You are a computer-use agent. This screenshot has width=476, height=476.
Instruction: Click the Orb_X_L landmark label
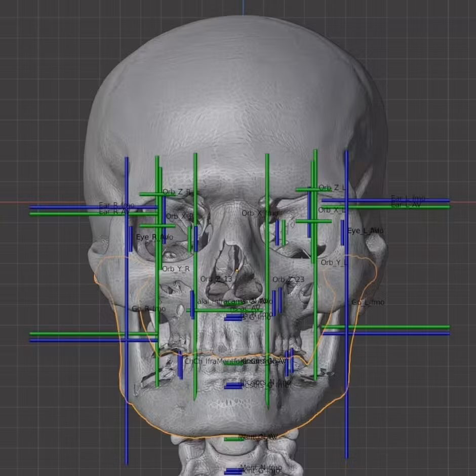pyautogui.click(x=332, y=210)
